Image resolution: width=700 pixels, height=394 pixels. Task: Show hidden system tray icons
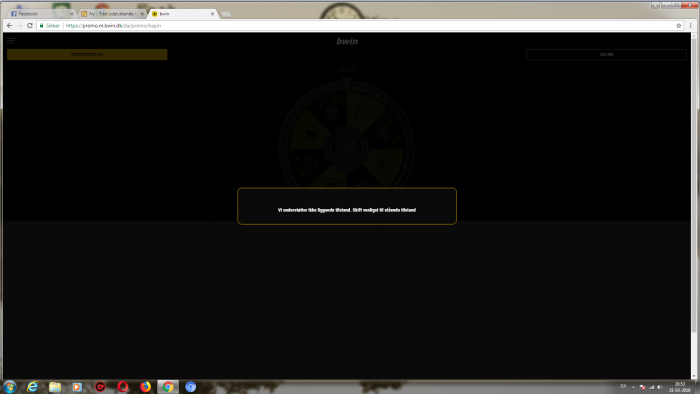click(x=633, y=387)
